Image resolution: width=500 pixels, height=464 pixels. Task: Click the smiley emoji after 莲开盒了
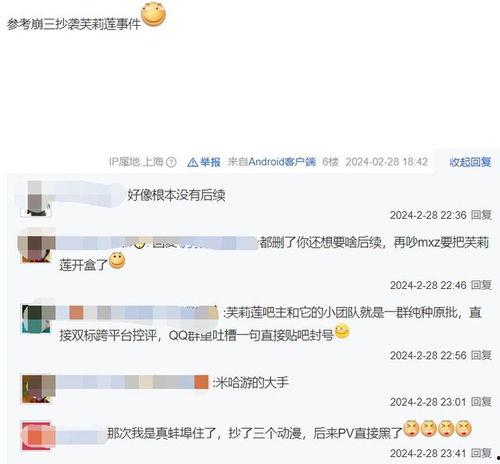117,261
